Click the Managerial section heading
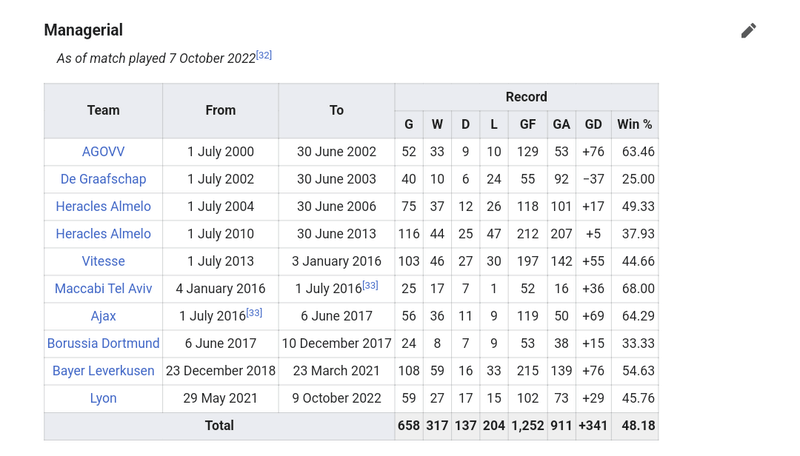The image size is (800, 456). coord(83,30)
